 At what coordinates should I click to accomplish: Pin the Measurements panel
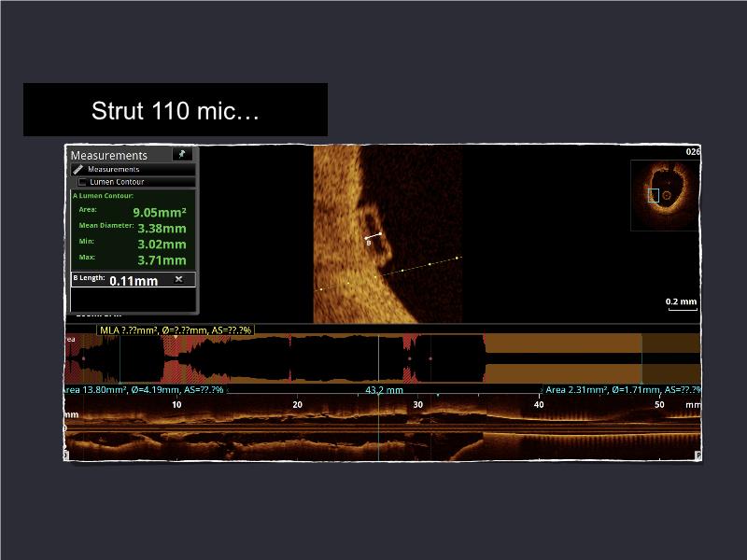(182, 155)
